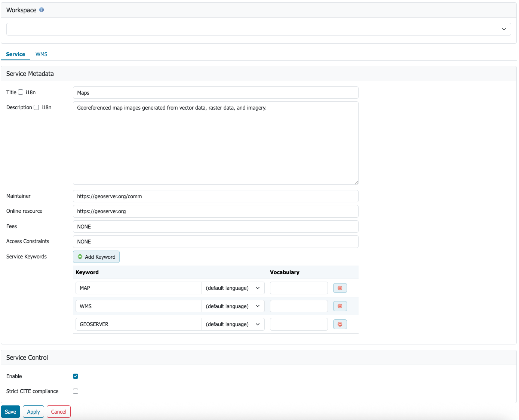519x420 pixels.
Task: Remove the GEOSERVER keyword row
Action: 340,324
